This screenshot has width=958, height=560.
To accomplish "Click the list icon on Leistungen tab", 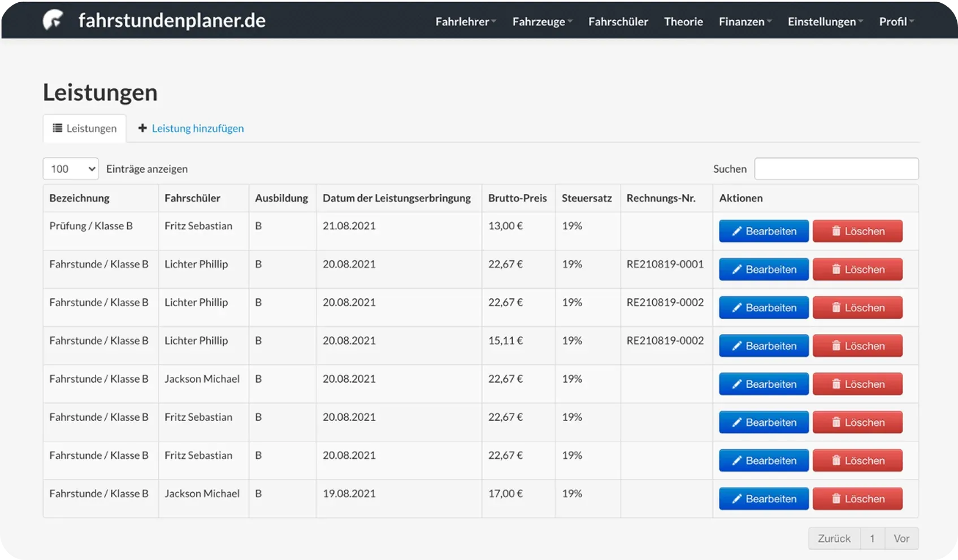I will pyautogui.click(x=57, y=128).
